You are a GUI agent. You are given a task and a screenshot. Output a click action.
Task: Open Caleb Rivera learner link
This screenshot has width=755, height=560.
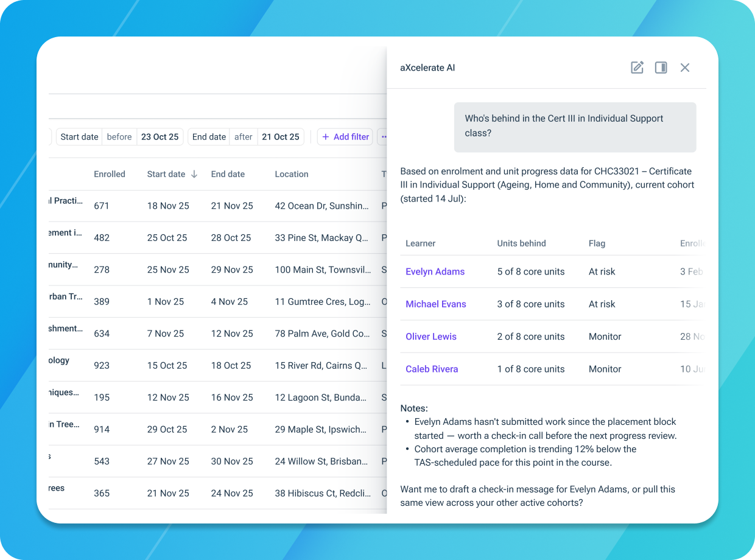click(x=432, y=369)
